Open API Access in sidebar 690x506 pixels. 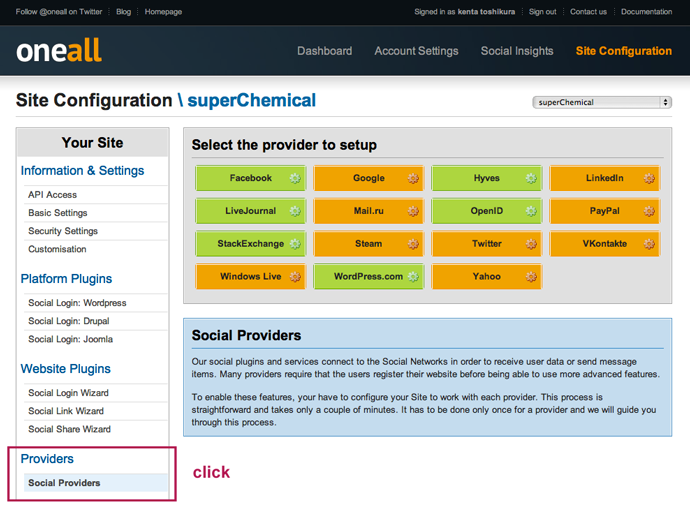pyautogui.click(x=52, y=195)
